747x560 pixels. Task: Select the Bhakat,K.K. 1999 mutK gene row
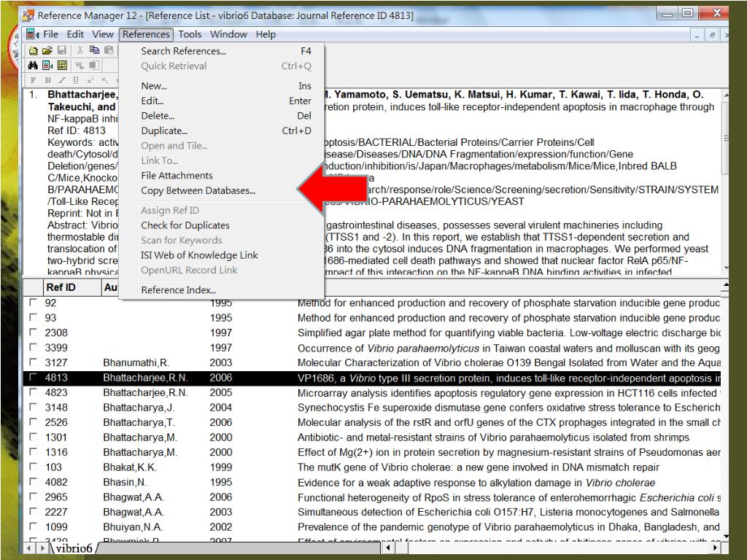click(x=371, y=467)
